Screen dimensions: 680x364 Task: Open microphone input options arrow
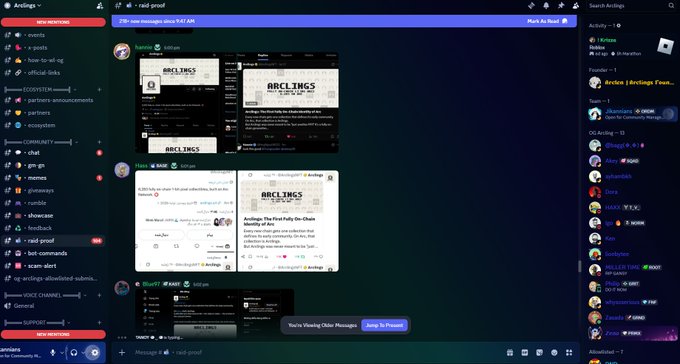tap(62, 352)
